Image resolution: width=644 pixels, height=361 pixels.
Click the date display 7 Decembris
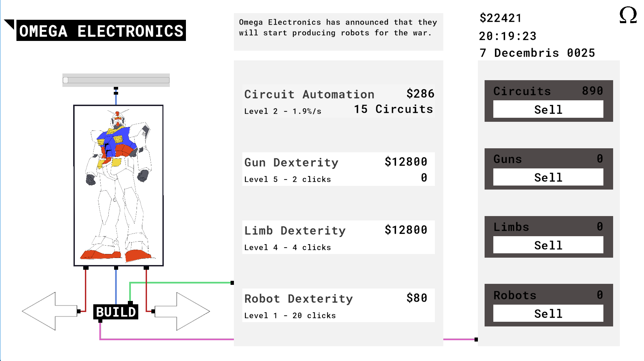[537, 53]
